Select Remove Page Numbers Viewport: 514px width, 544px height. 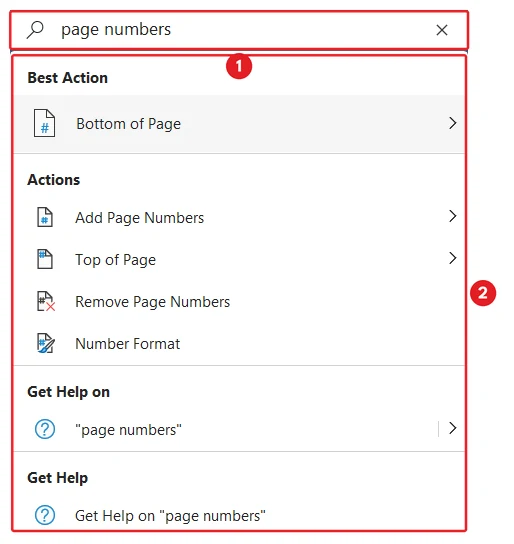(239, 301)
